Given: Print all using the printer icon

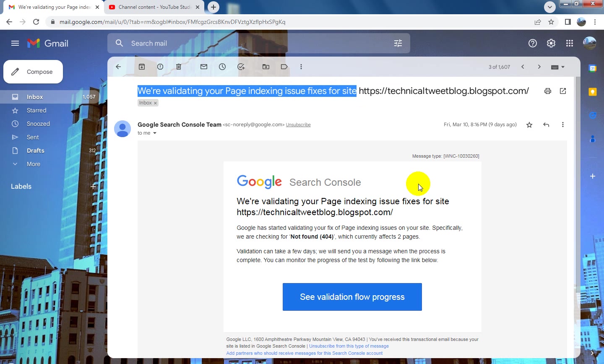Looking at the screenshot, I should coord(548,91).
